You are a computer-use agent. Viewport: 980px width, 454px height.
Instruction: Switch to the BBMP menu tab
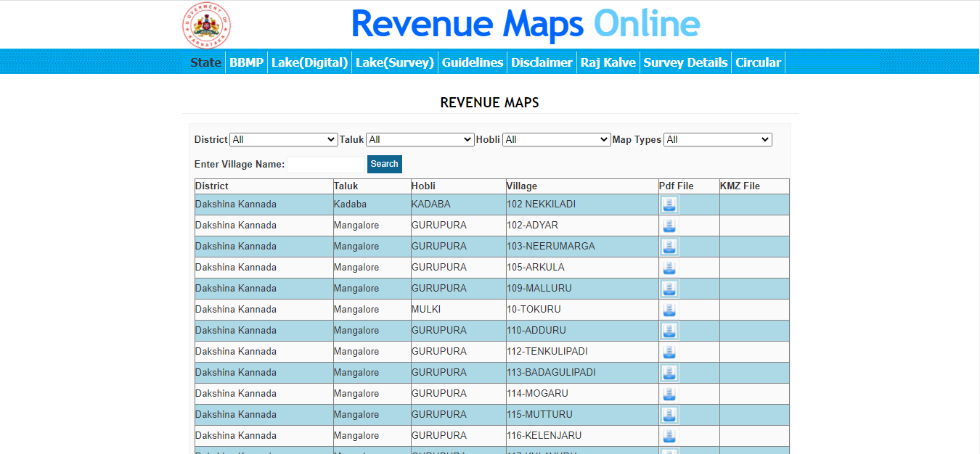point(246,62)
